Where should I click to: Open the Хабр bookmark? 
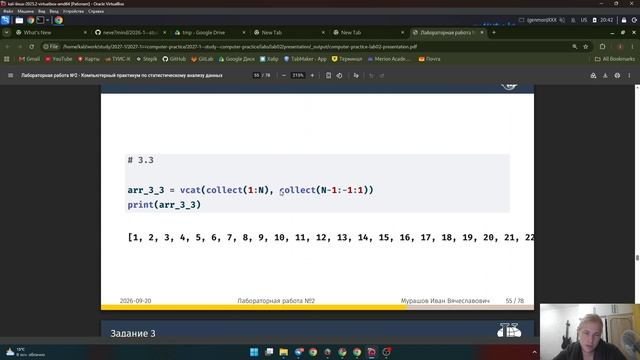[269, 59]
